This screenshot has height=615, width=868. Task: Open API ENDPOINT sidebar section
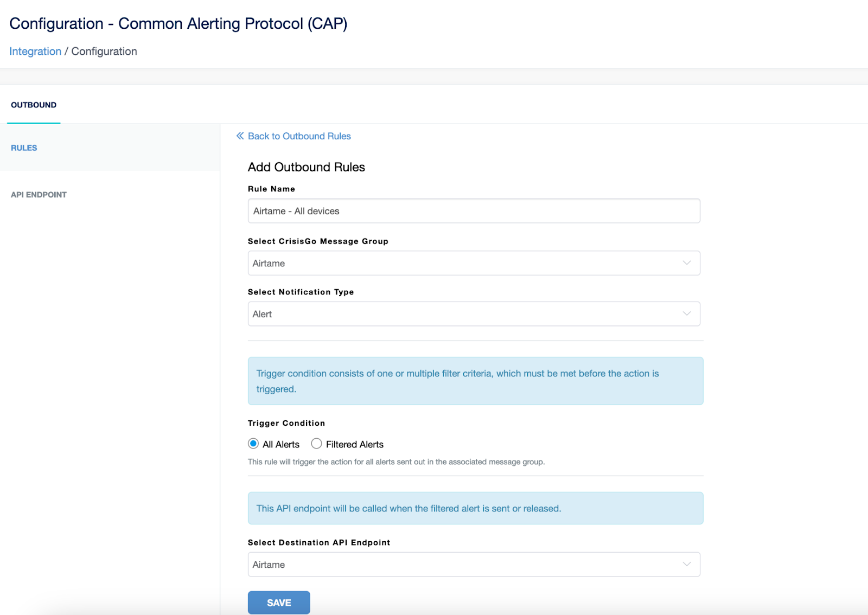(39, 195)
